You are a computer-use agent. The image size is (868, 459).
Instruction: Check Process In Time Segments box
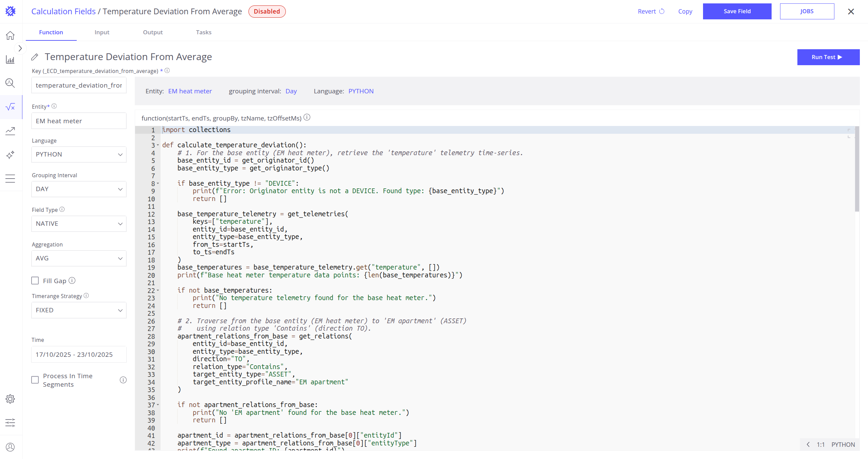click(x=35, y=380)
